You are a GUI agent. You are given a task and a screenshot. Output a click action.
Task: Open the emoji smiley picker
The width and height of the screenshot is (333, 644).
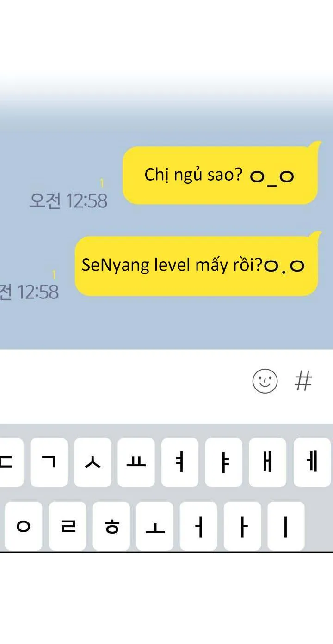(265, 381)
